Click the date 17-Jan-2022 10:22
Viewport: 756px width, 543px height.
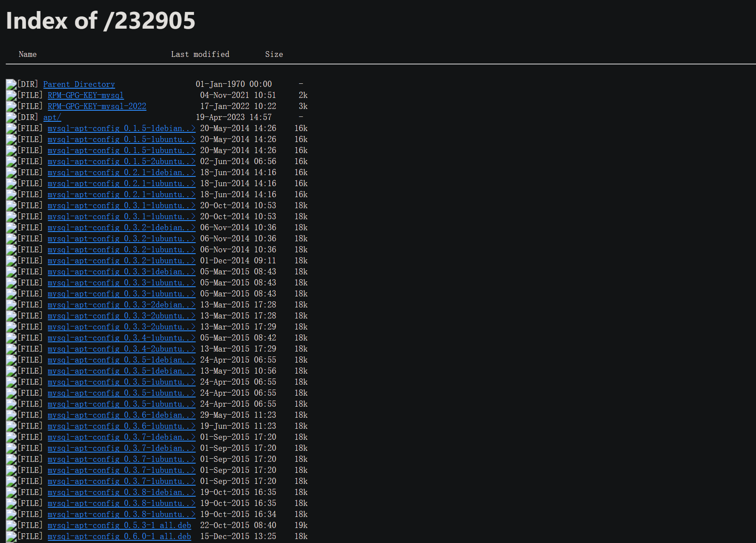[238, 106]
